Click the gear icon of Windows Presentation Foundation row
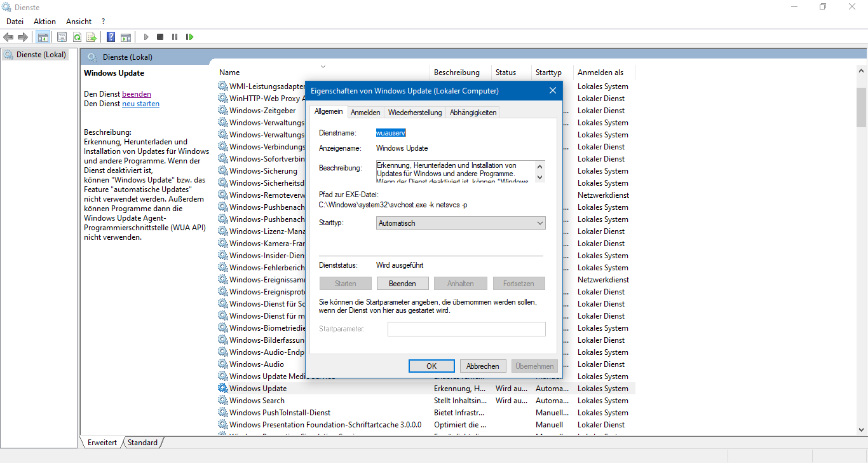Viewport: 868px width, 463px height. (x=222, y=424)
